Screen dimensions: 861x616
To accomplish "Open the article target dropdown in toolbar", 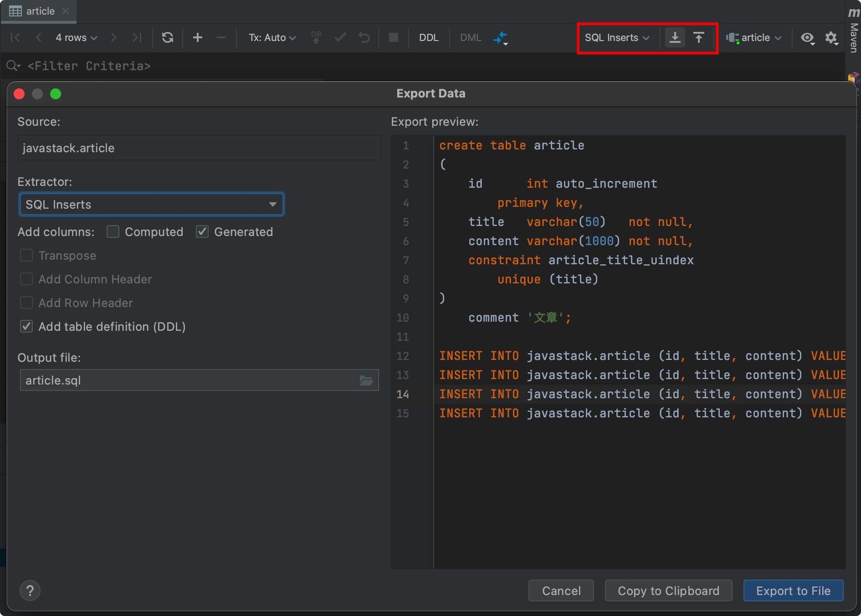I will click(754, 38).
